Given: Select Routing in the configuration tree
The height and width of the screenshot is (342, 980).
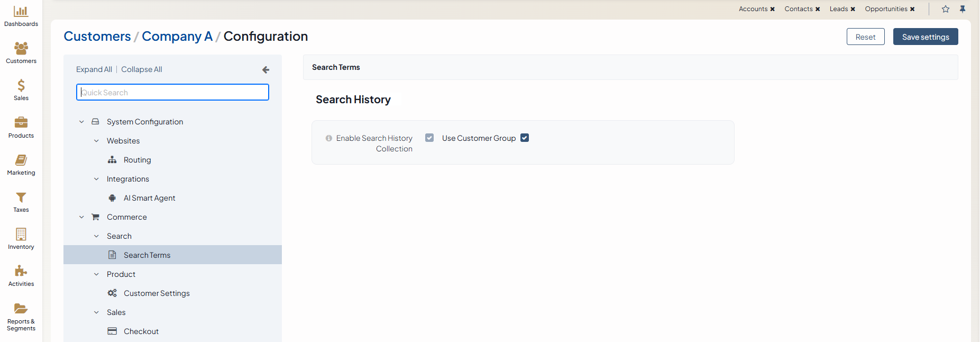Looking at the screenshot, I should pos(138,160).
